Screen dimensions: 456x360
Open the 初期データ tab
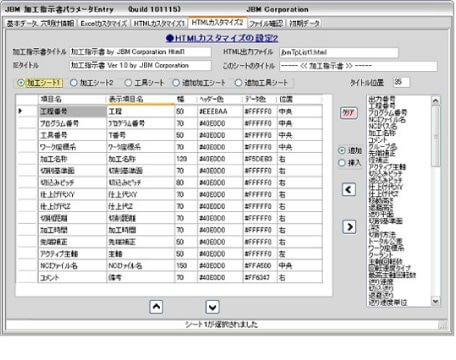pyautogui.click(x=304, y=23)
